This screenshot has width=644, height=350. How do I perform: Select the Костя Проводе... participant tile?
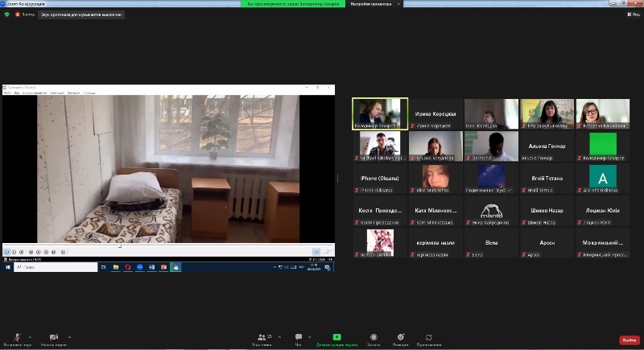pyautogui.click(x=380, y=211)
